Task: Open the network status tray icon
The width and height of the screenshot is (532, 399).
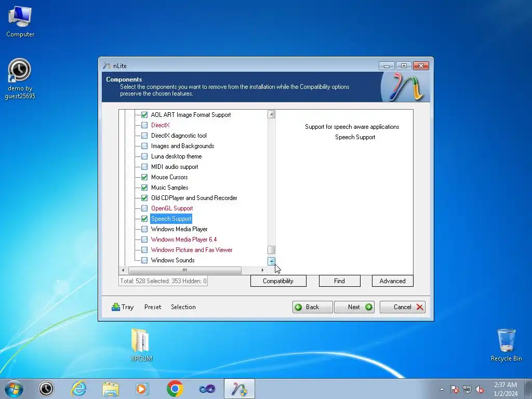Action: 467,389
